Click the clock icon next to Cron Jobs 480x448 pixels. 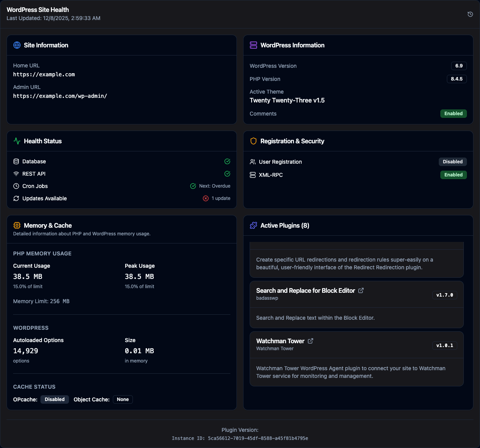(x=16, y=186)
